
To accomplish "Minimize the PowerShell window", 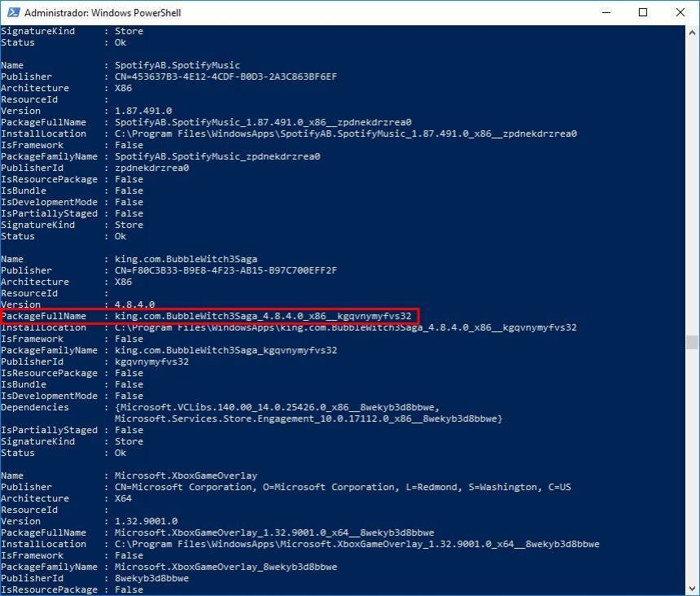I will (x=606, y=12).
